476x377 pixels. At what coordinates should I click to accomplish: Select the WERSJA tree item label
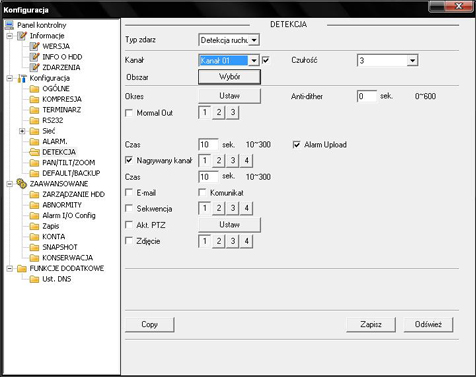(56, 46)
